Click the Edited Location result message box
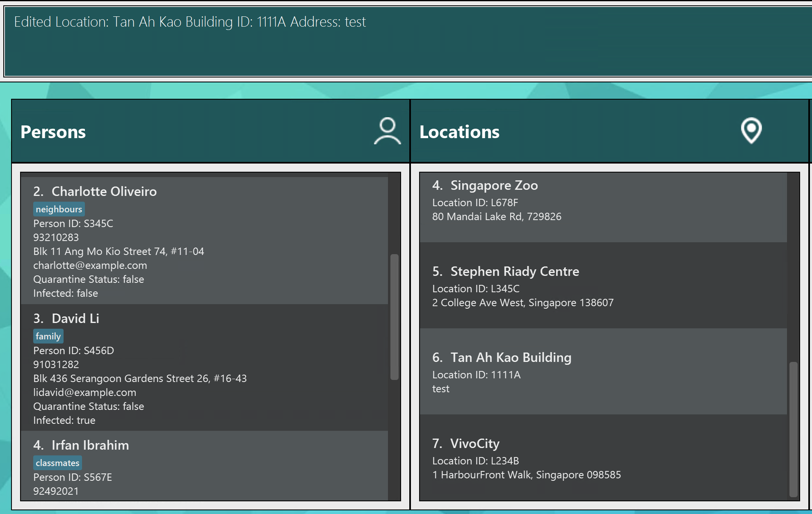 (x=406, y=41)
